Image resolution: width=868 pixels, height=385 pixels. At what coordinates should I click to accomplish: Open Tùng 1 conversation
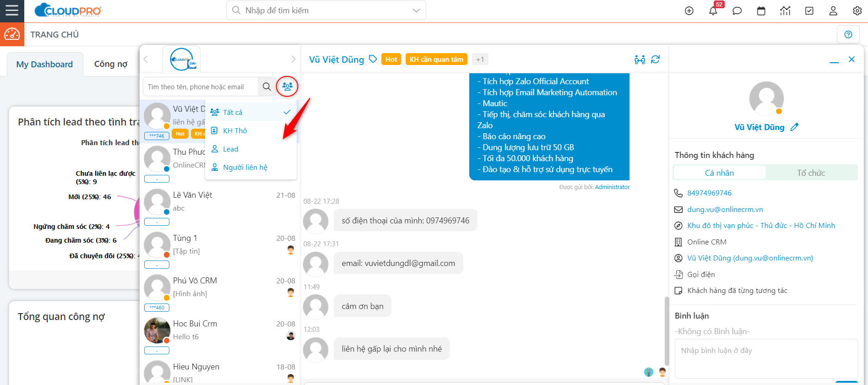click(220, 251)
